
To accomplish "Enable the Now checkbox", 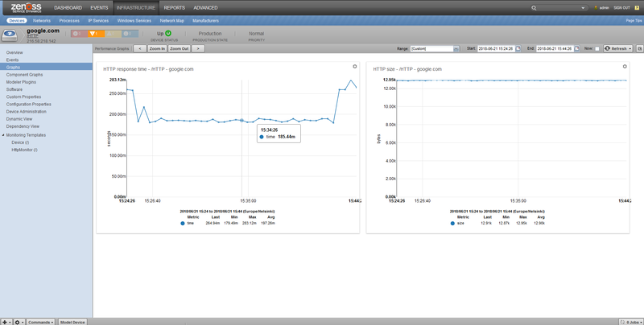I will (x=597, y=48).
